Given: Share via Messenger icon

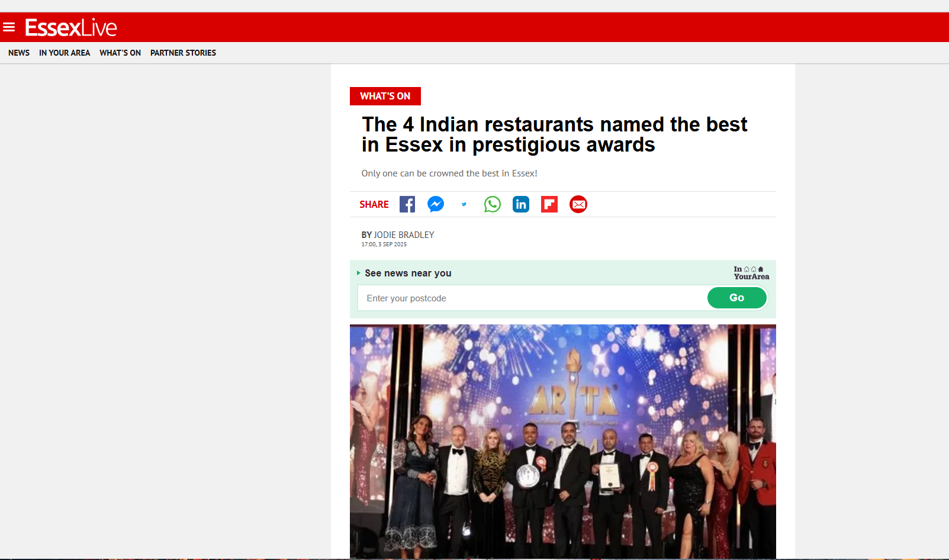Looking at the screenshot, I should [x=436, y=204].
